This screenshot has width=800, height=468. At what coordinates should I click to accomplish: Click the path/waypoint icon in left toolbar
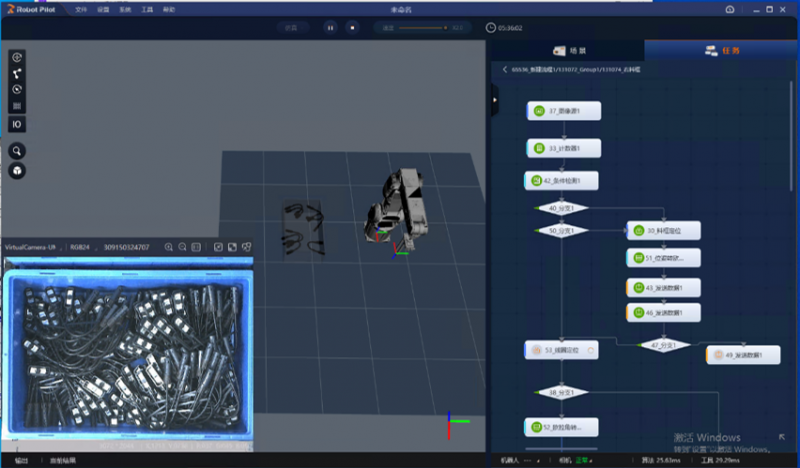point(17,73)
